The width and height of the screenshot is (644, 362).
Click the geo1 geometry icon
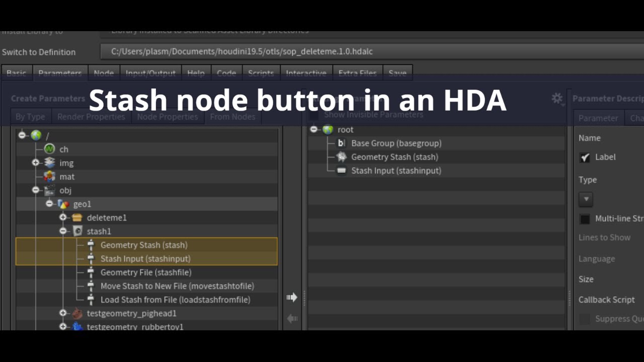63,204
